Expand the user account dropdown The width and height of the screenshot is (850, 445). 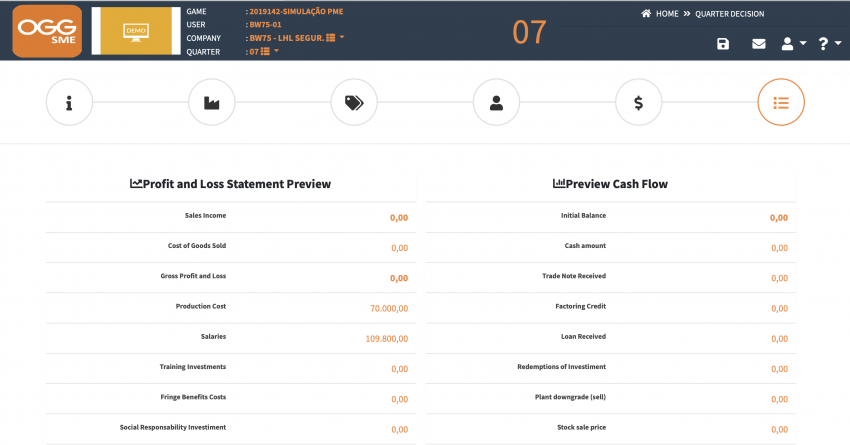pyautogui.click(x=794, y=44)
